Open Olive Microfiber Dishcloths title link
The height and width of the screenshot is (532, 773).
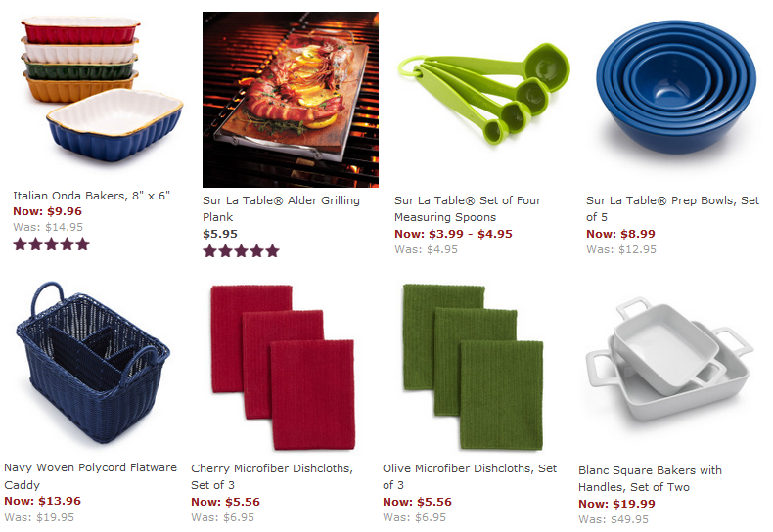(470, 476)
